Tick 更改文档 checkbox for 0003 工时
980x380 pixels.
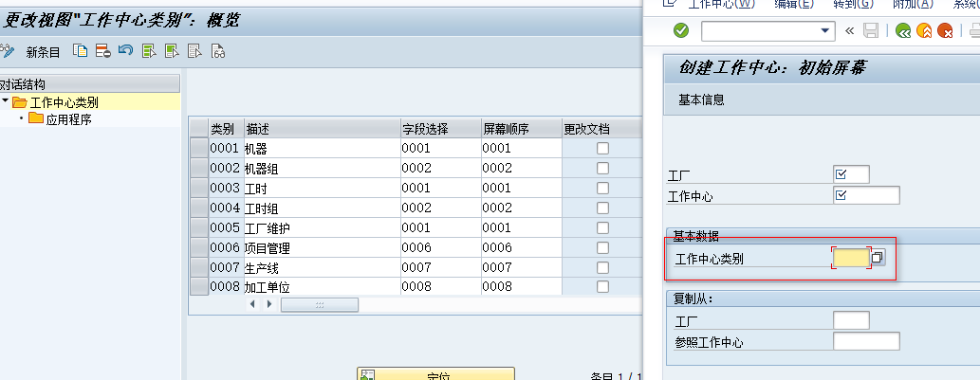pyautogui.click(x=602, y=188)
